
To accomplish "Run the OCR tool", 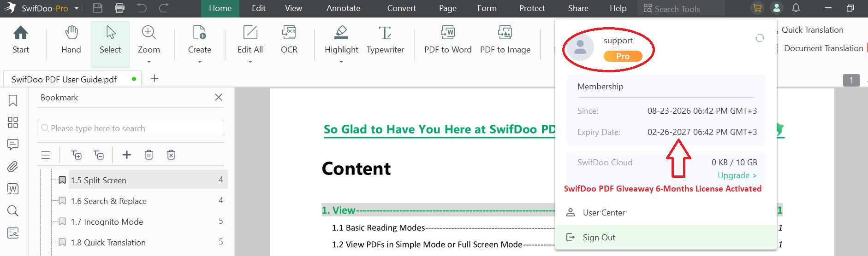I will (x=289, y=40).
